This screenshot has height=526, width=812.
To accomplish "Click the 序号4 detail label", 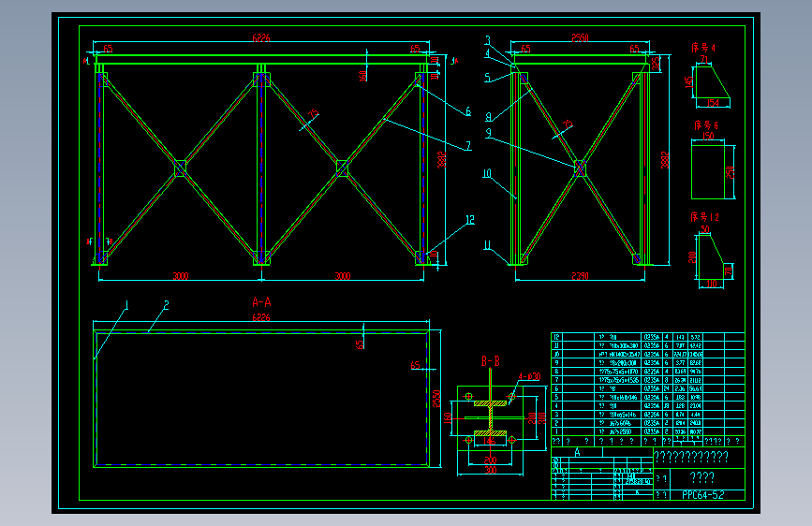I will tap(703, 48).
